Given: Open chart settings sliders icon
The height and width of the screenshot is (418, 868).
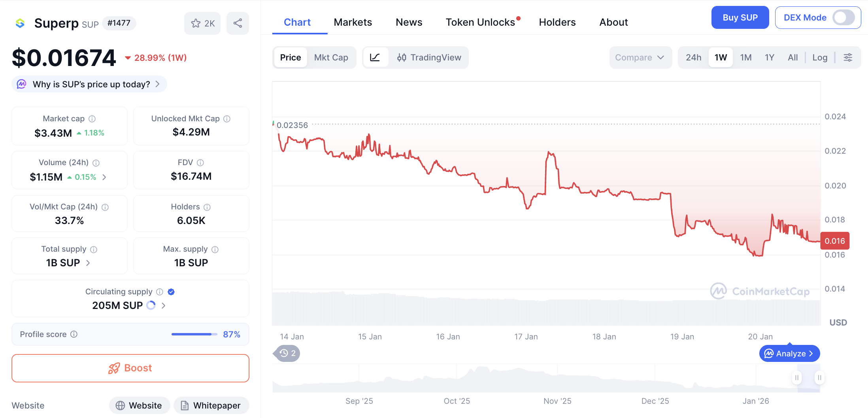Looking at the screenshot, I should click(848, 58).
